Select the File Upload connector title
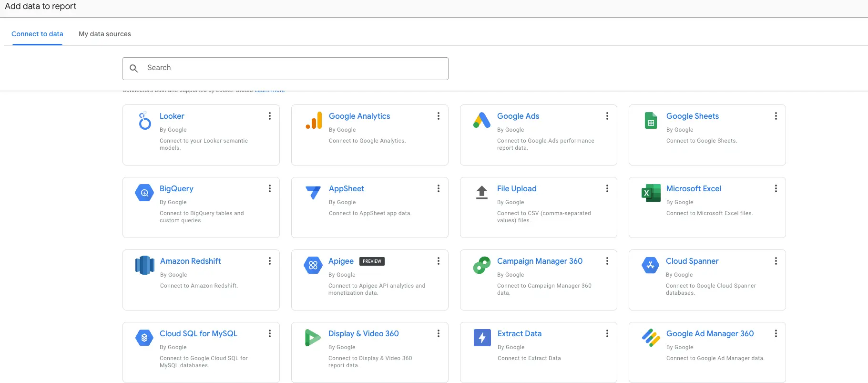Viewport: 868px width, 383px height. coord(517,188)
